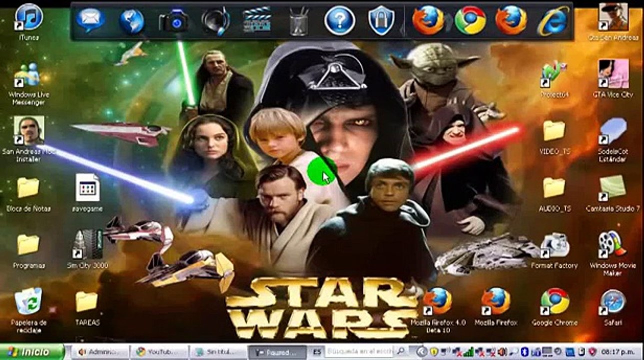Select the Windows Live Messenger shortcut
Image resolution: width=644 pixels, height=360 pixels.
pyautogui.click(x=28, y=84)
